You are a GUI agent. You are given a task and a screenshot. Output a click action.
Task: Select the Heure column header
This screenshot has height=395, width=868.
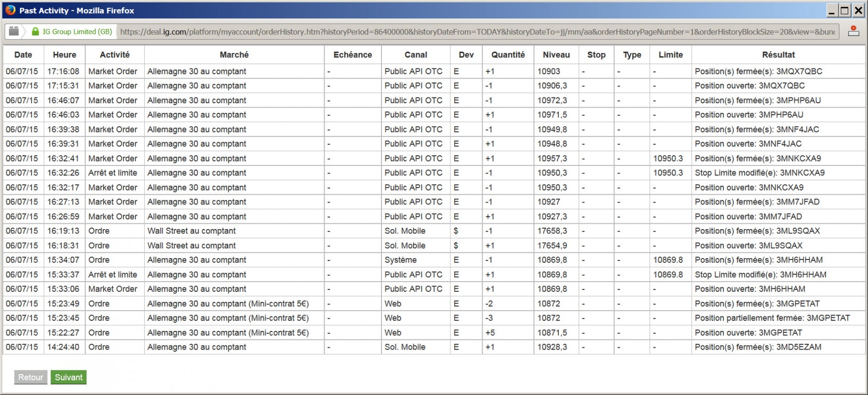click(x=65, y=54)
